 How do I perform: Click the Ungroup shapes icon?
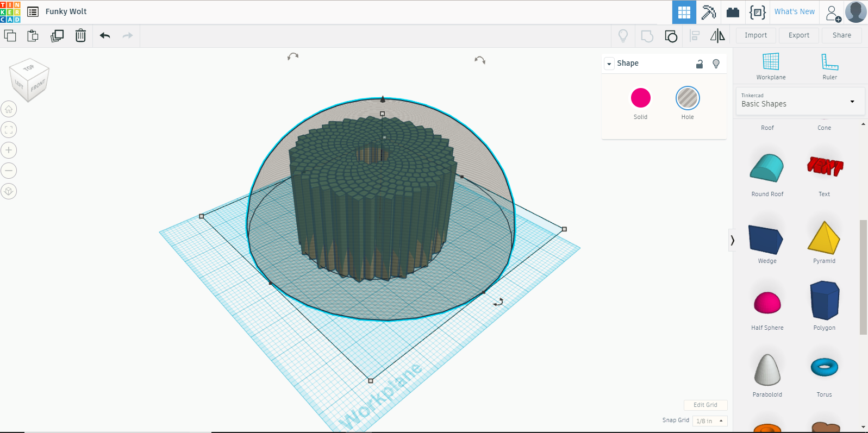pyautogui.click(x=671, y=36)
